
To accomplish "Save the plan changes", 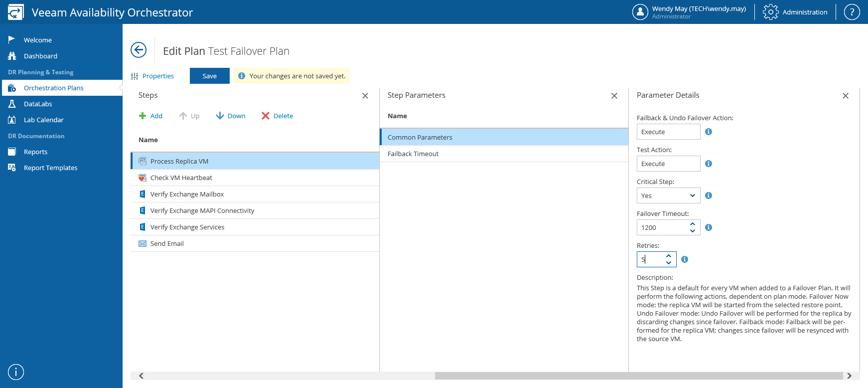I will click(210, 76).
